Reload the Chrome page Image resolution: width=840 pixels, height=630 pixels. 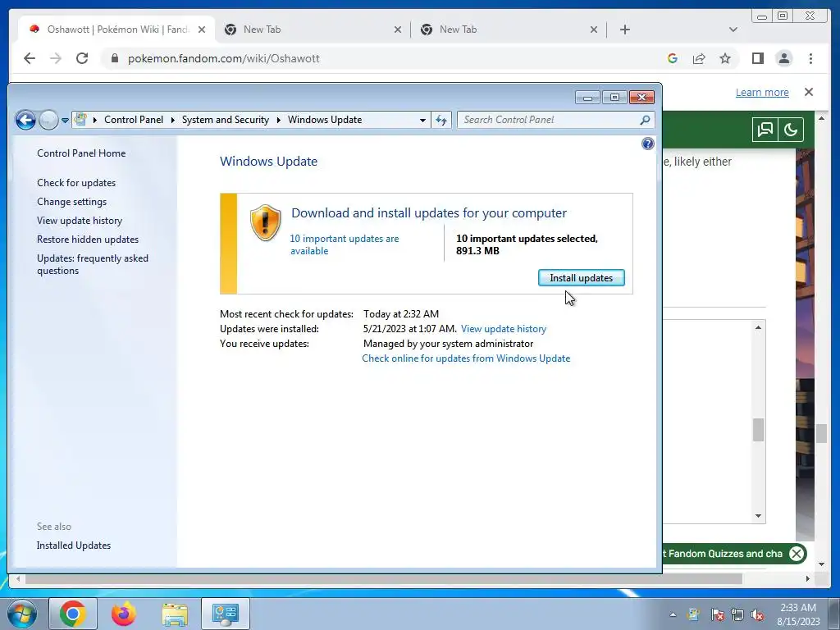coord(82,58)
